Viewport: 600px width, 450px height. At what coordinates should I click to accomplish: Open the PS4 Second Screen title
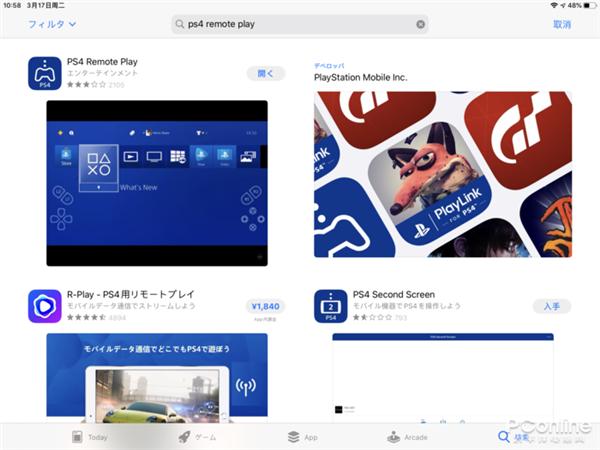click(394, 294)
